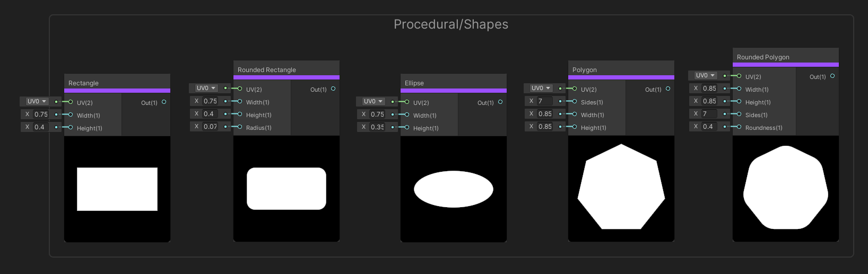Click the Rounded Polygon Sides(1) input port
This screenshot has height=274, width=868.
739,114
